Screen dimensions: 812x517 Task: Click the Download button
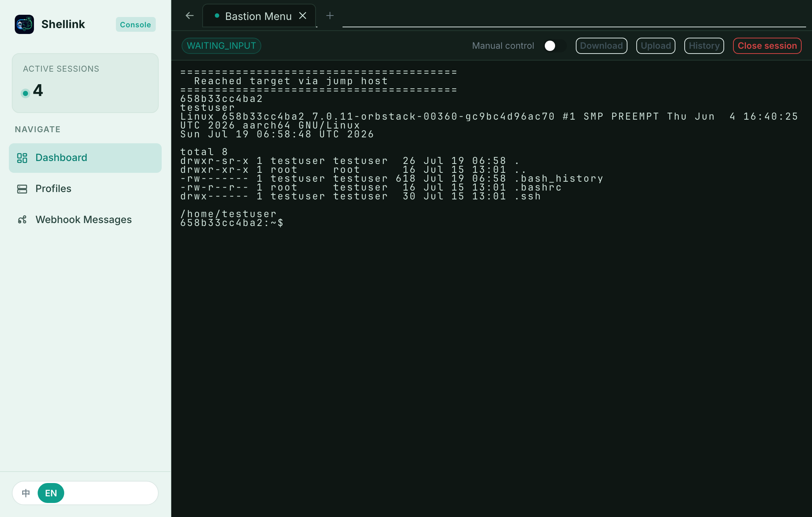click(601, 46)
